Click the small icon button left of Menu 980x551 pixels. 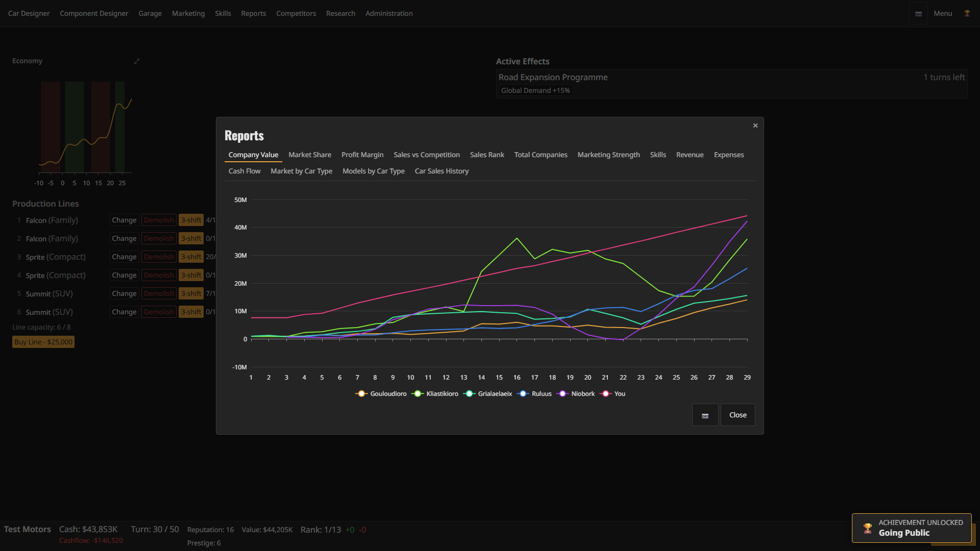918,13
